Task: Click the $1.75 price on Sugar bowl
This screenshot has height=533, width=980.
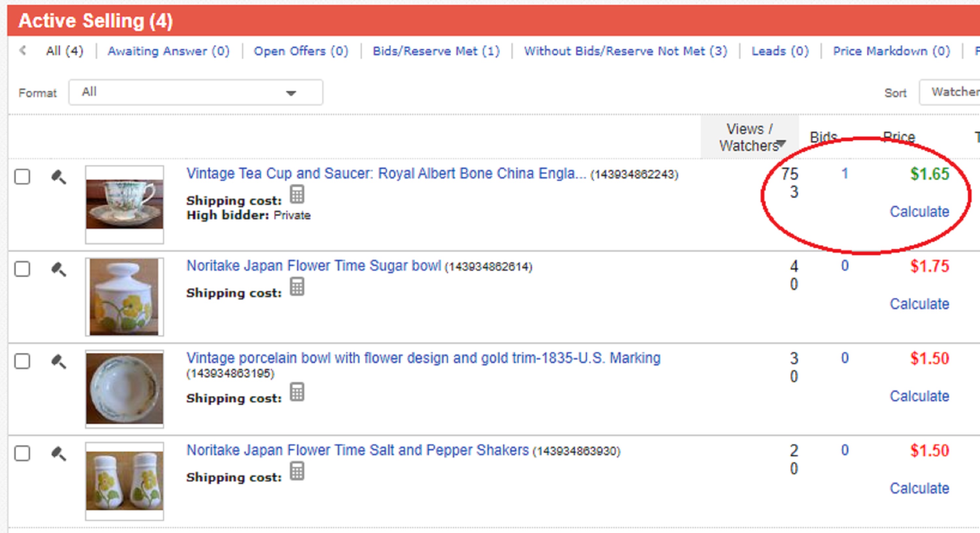Action: coord(930,266)
